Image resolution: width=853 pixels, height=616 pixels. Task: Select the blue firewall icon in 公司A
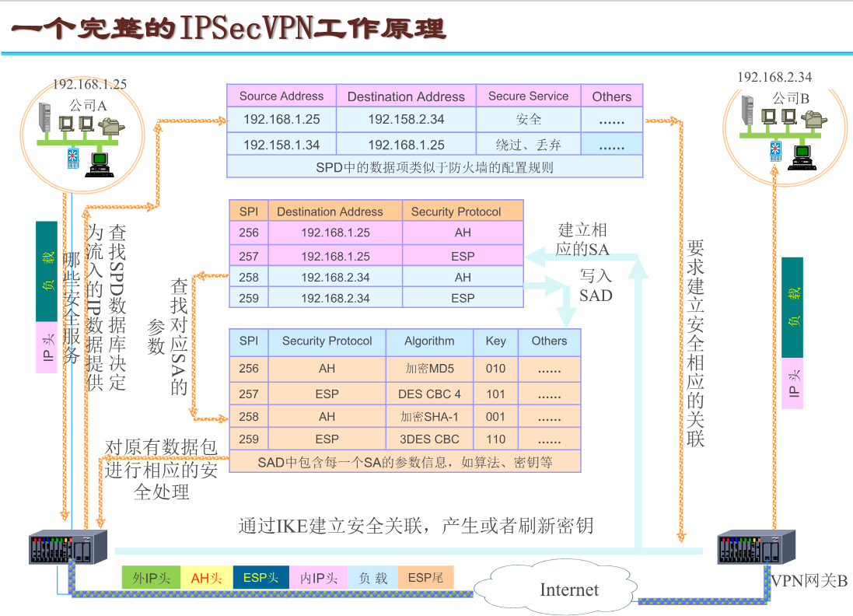[73, 156]
